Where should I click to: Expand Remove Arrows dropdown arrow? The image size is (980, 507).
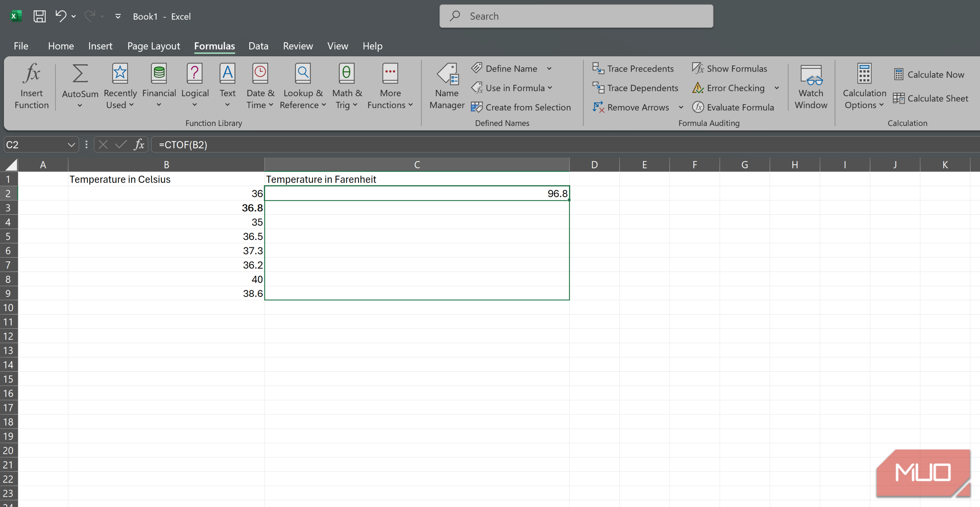tap(681, 107)
